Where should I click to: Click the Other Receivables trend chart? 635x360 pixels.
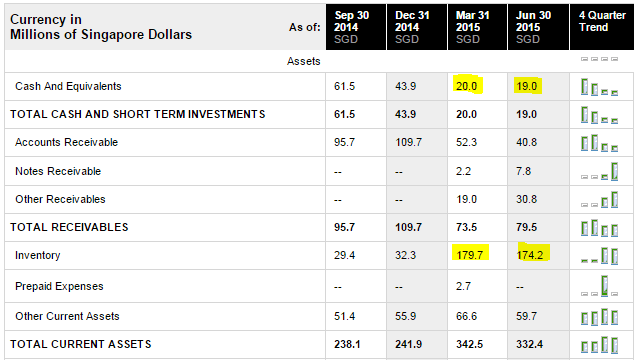[599, 200]
